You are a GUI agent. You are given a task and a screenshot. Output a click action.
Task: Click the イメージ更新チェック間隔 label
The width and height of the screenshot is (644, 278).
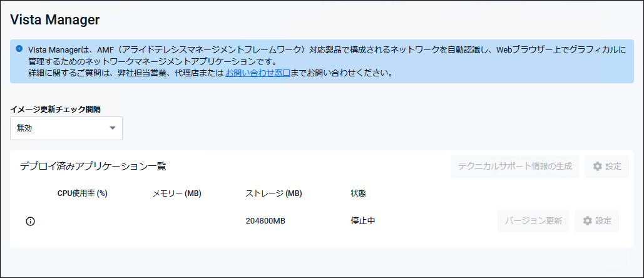click(x=56, y=109)
